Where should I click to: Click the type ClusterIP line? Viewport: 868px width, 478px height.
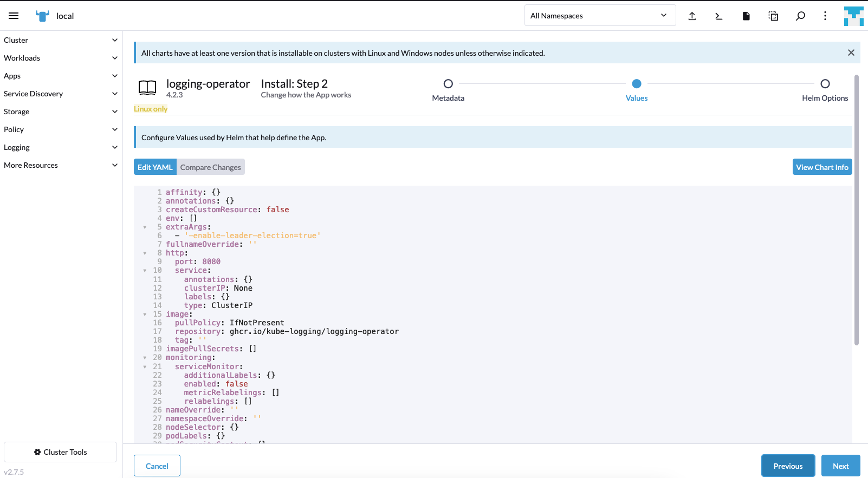tap(218, 305)
